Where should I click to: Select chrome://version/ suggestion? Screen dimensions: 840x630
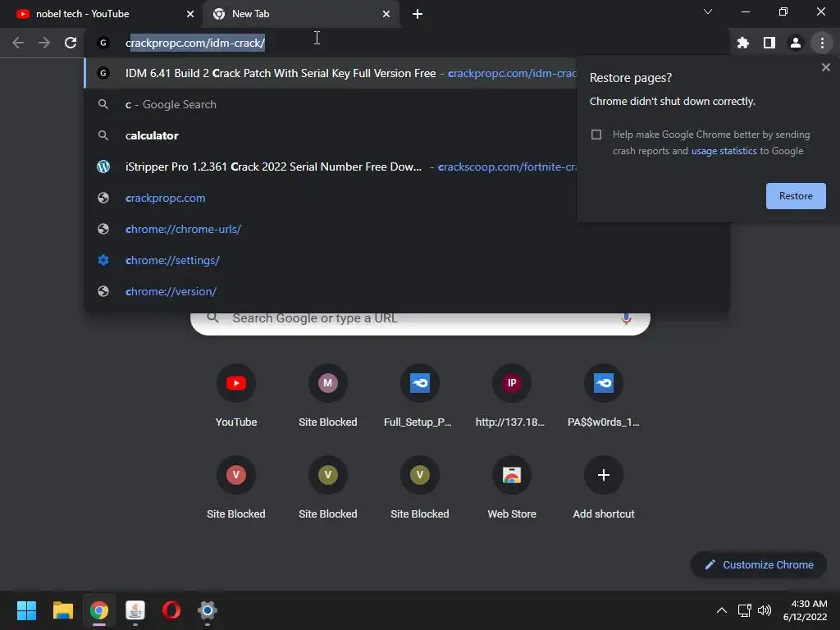407,291
